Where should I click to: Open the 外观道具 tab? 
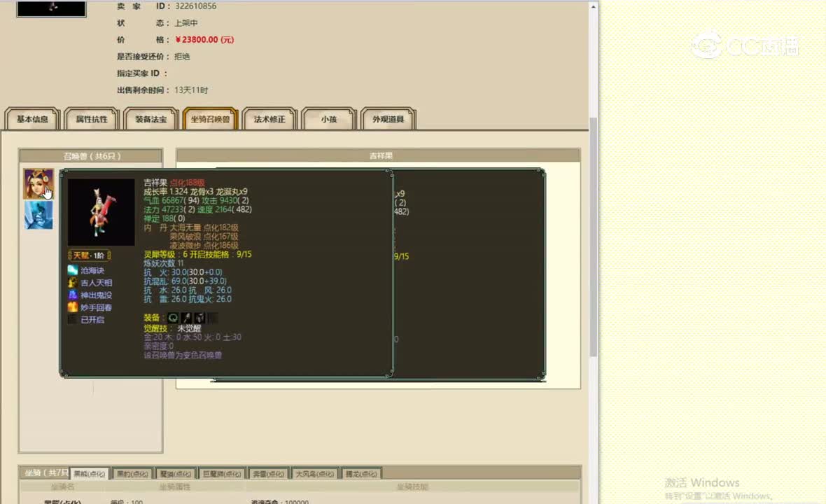tap(388, 119)
